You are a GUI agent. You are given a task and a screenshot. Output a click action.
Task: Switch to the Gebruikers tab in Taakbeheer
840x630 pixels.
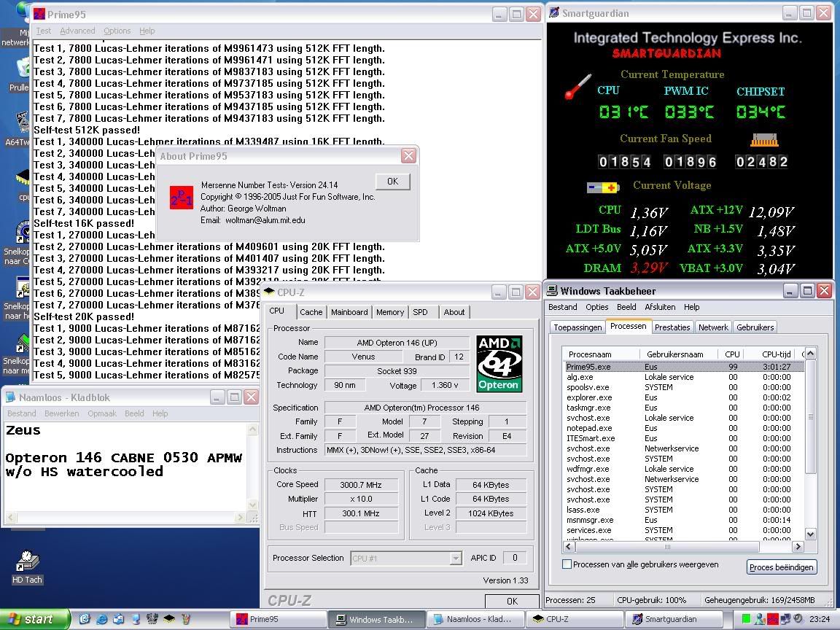(x=755, y=327)
